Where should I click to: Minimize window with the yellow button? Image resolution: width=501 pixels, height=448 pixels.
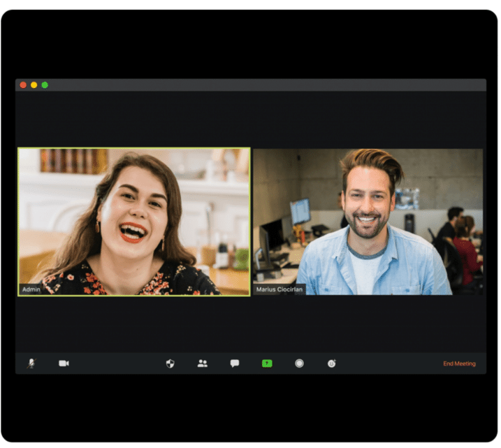[x=34, y=85]
